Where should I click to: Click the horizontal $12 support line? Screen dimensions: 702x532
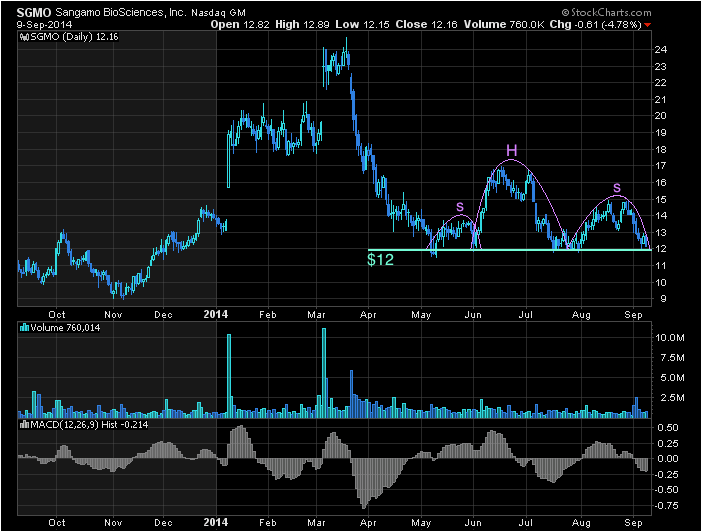pos(509,250)
